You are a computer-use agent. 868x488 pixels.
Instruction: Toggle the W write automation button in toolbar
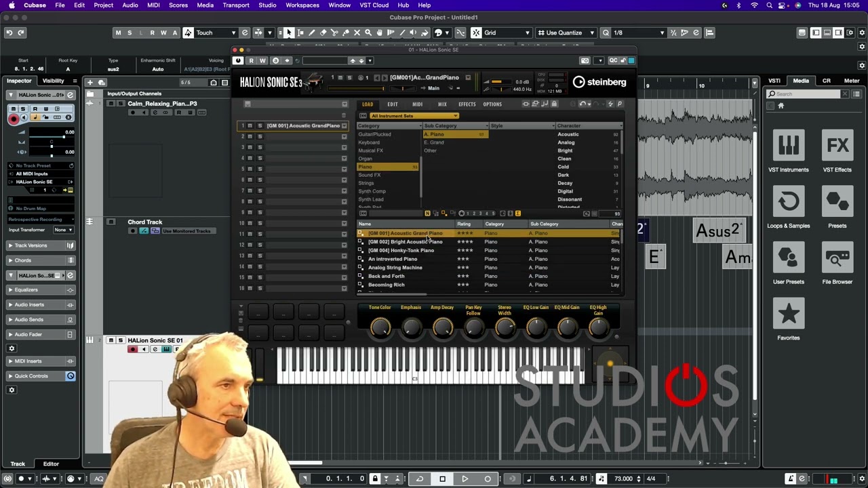point(163,33)
